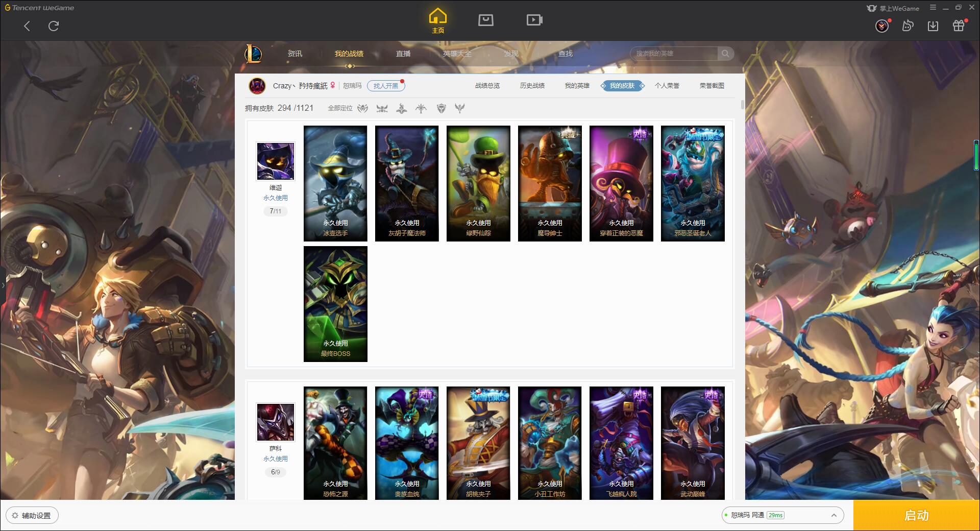This screenshot has height=531, width=980.
Task: Filter skins by support wings icon
Action: tap(460, 108)
